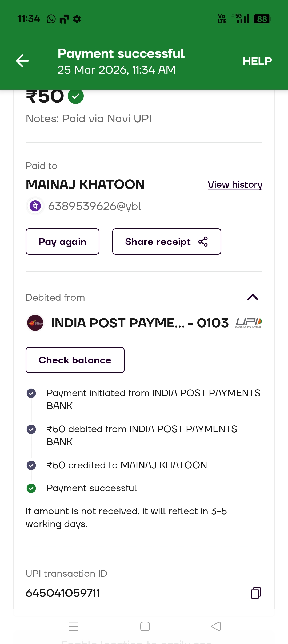Tap the back arrow in header

22,61
